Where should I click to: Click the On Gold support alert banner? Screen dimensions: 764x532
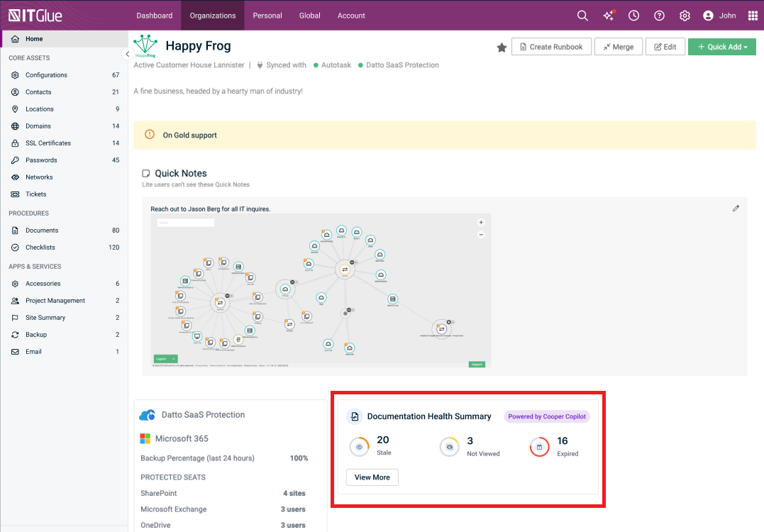coord(444,135)
